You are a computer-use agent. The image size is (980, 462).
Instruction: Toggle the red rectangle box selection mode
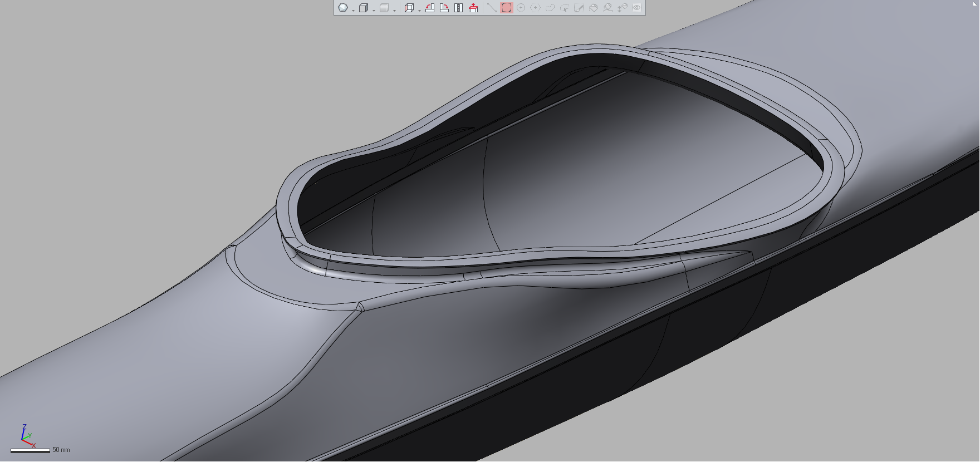tap(506, 8)
